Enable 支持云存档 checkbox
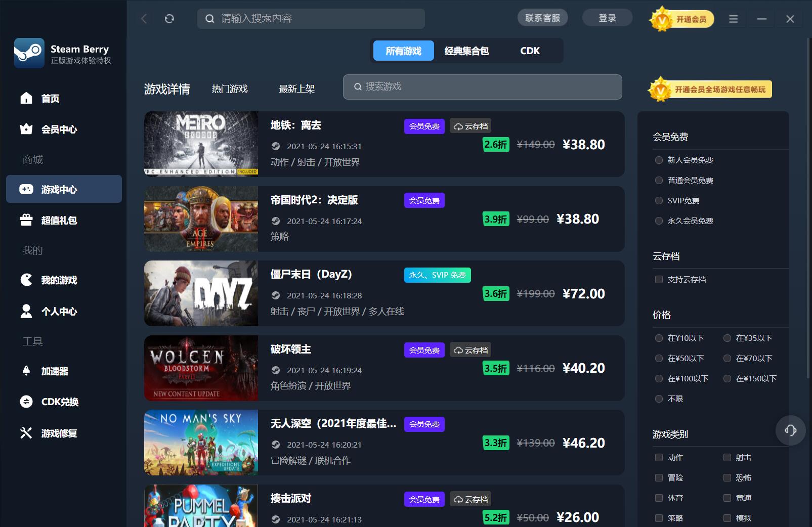The image size is (812, 527). click(x=659, y=279)
